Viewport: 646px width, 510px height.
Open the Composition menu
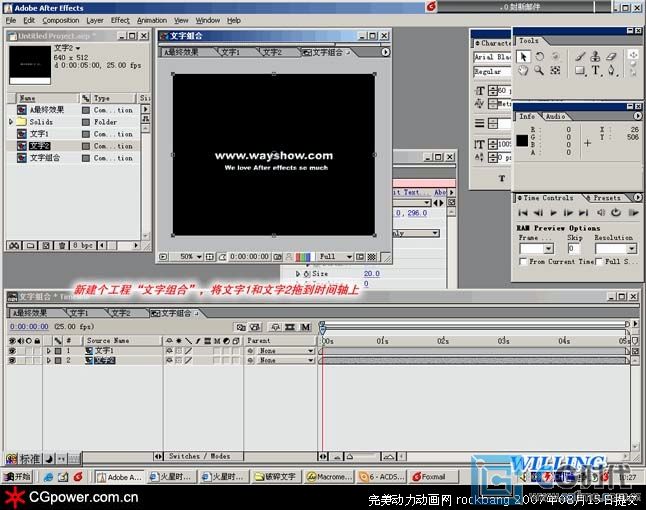61,20
